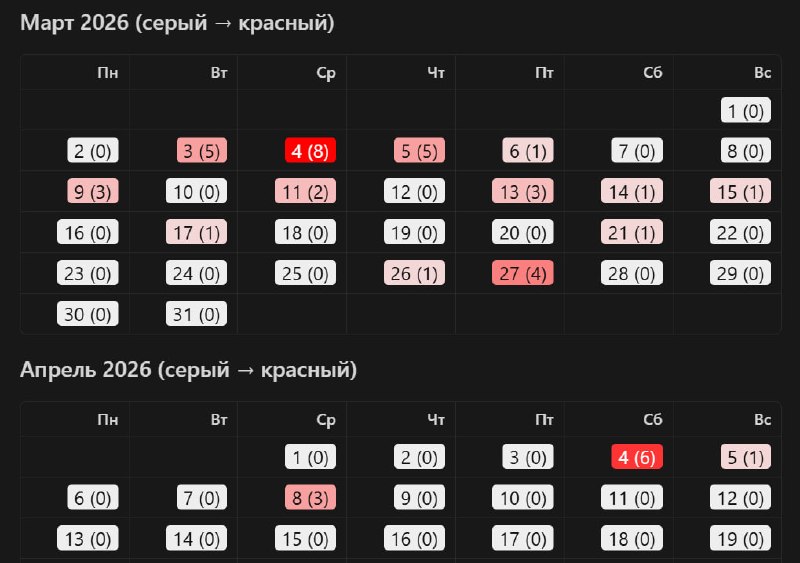800x563 pixels.
Task: Open March 5 (5) Thursday badge
Action: pyautogui.click(x=419, y=151)
